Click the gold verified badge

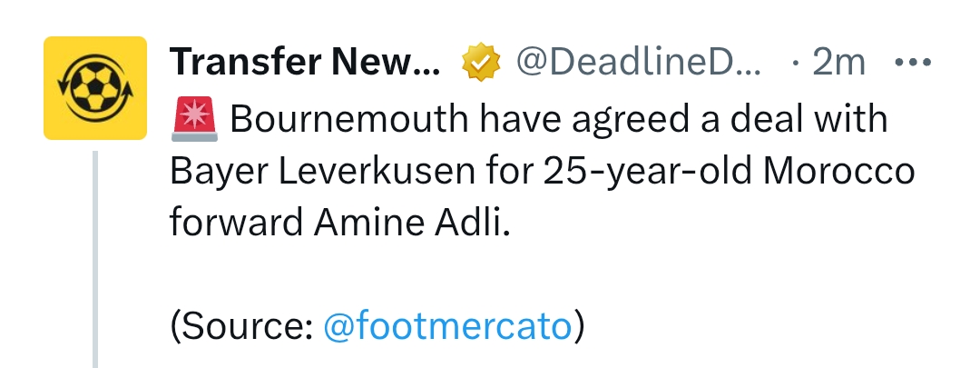click(480, 62)
